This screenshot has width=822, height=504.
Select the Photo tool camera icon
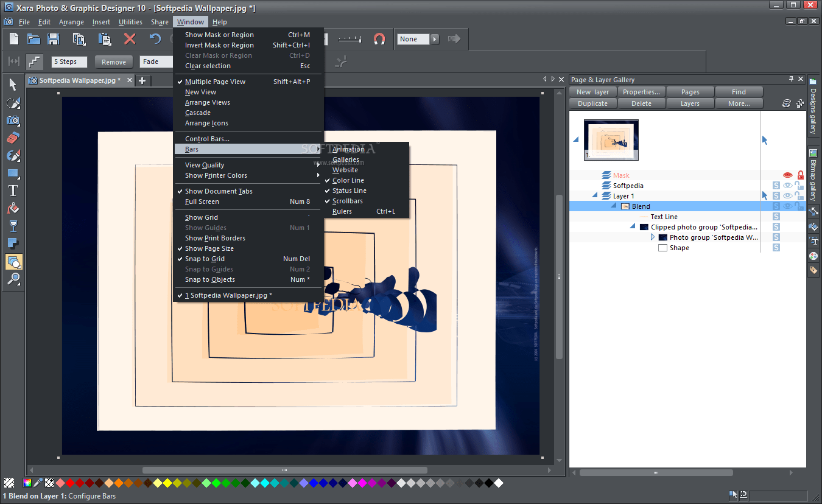point(13,120)
